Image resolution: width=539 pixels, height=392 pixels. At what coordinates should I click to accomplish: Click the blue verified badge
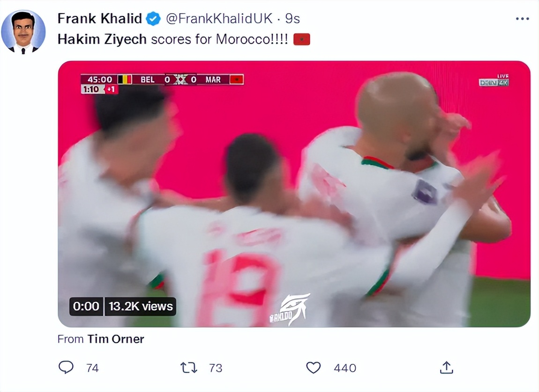coord(153,19)
